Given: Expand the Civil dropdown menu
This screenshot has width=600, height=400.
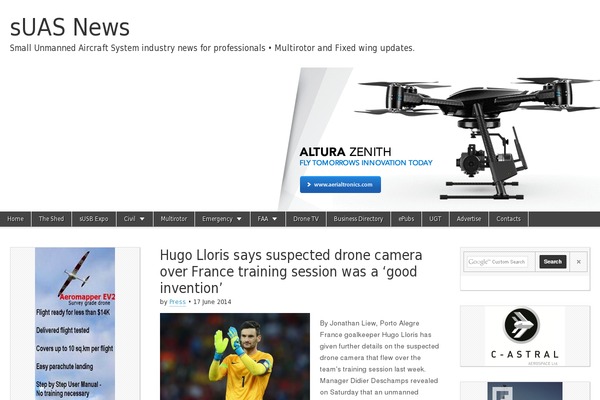Looking at the screenshot, I should tap(134, 219).
